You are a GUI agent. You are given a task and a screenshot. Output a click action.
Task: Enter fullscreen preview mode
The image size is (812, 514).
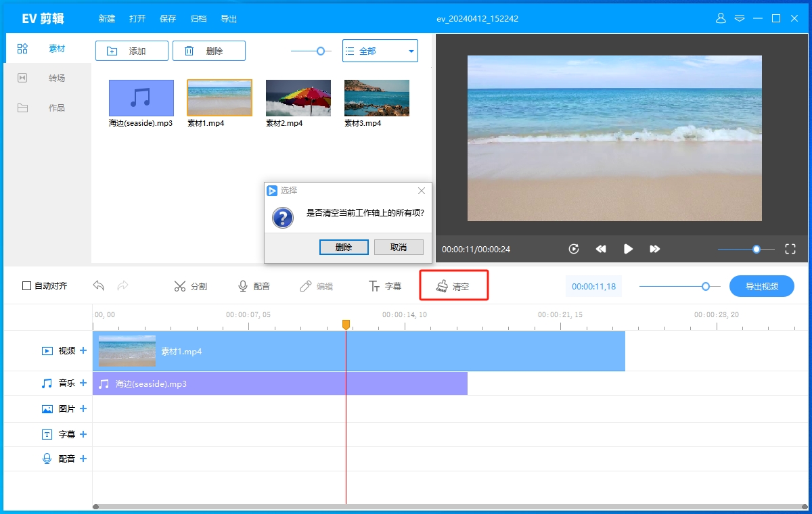click(x=790, y=249)
